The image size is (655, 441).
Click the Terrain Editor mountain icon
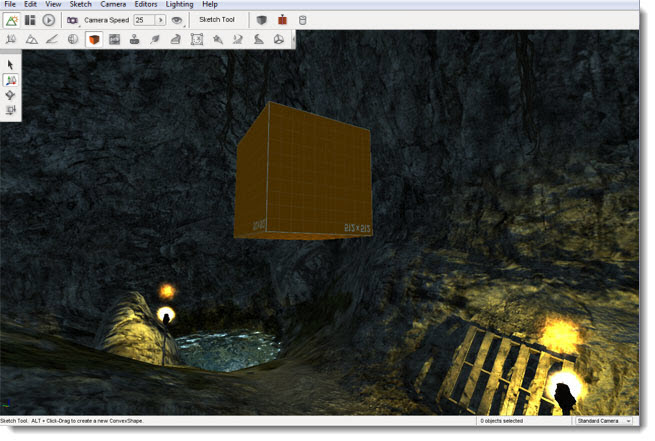[x=31, y=39]
